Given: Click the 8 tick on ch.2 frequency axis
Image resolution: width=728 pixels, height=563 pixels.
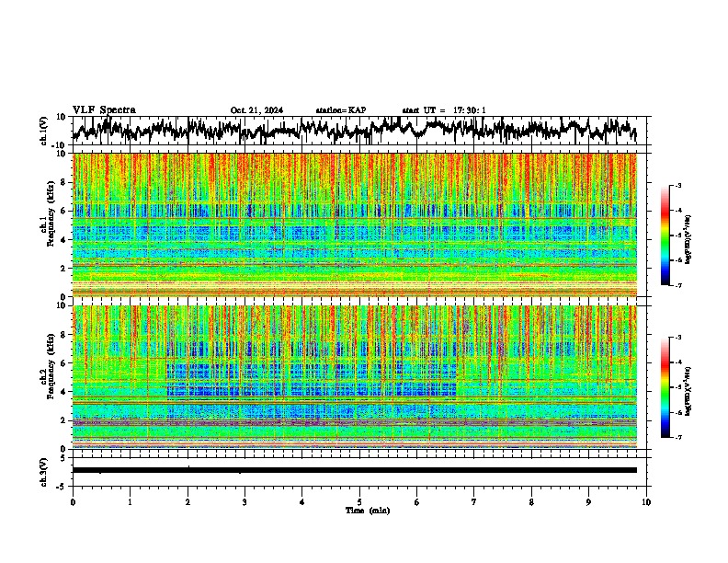Looking at the screenshot, I should tap(64, 335).
